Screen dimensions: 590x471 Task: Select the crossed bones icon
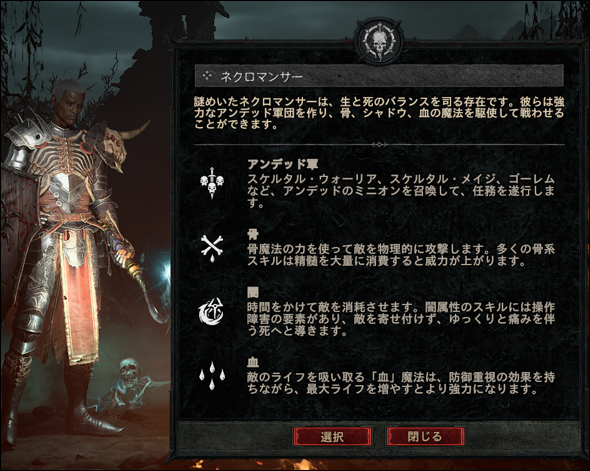coord(211,248)
